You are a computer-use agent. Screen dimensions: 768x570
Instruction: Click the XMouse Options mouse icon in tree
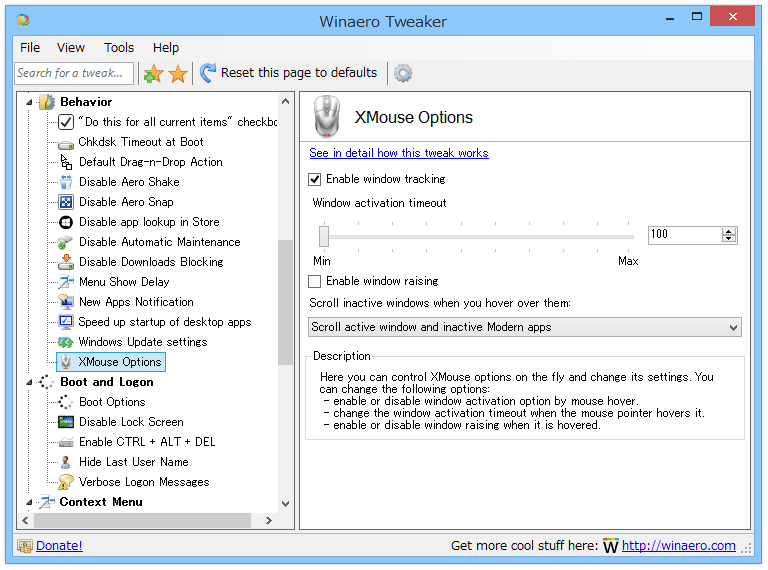[x=66, y=362]
